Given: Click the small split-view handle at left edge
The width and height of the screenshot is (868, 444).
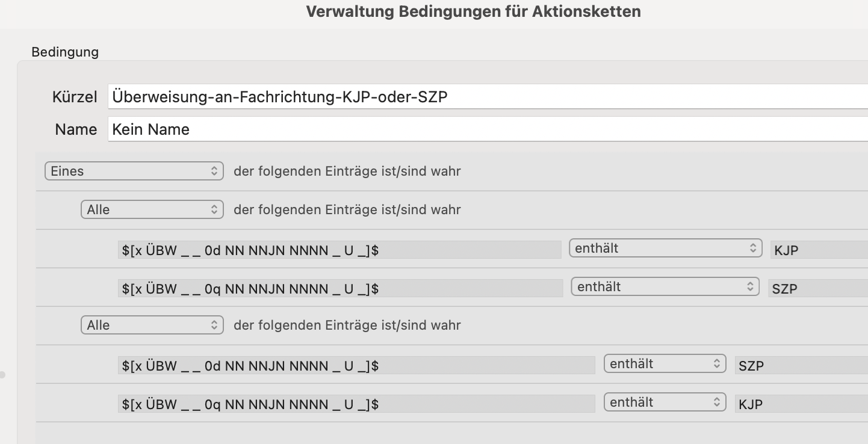Looking at the screenshot, I should [x=2, y=375].
